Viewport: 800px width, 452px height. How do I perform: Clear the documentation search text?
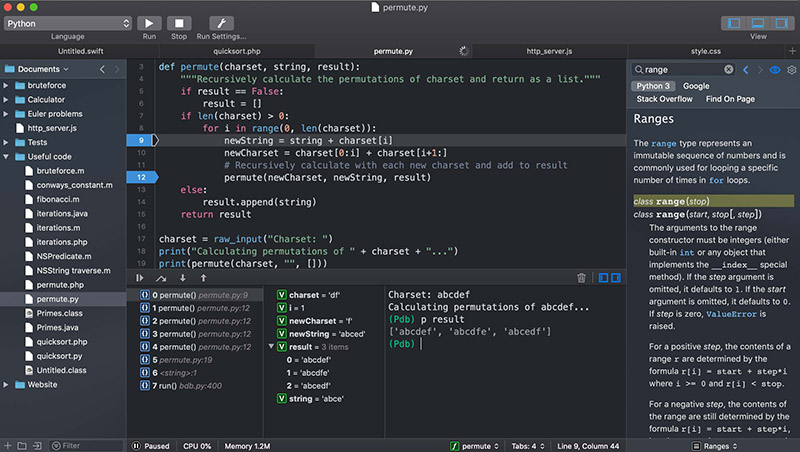729,69
